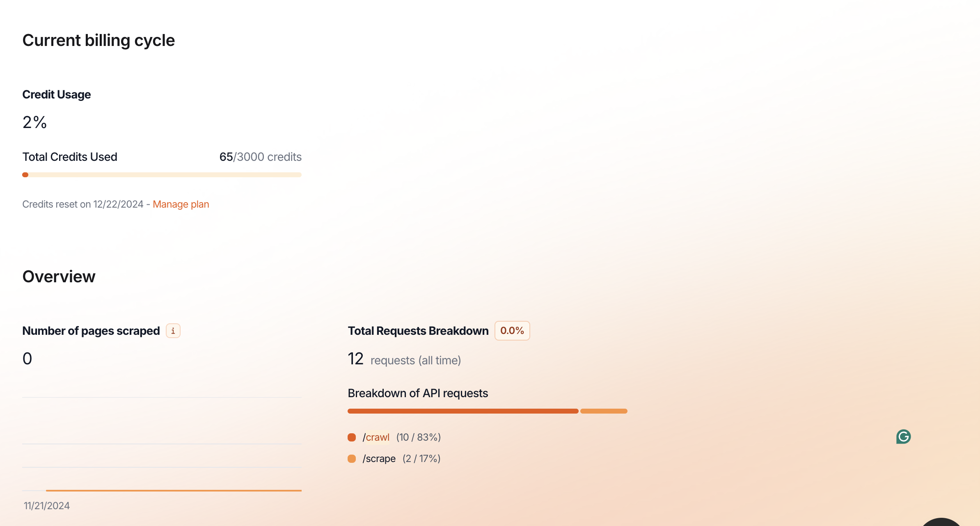Open the Manage plan link
Image resolution: width=980 pixels, height=526 pixels.
pyautogui.click(x=181, y=204)
